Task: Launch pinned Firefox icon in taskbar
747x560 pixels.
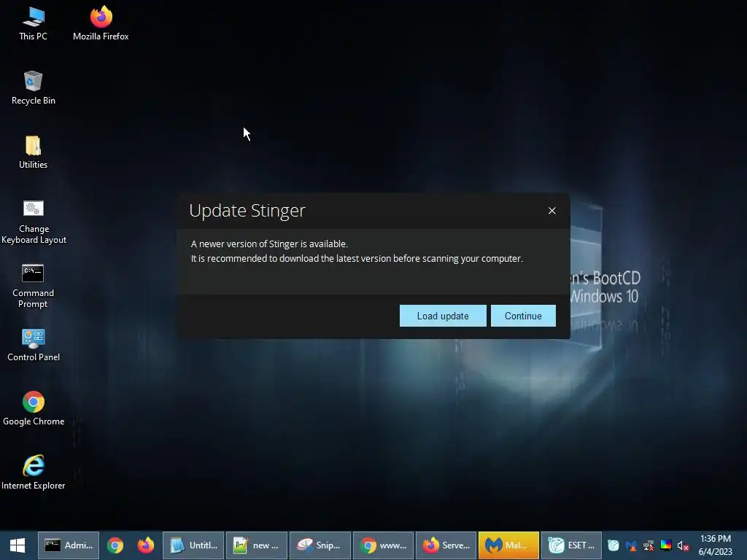Action: tap(146, 545)
